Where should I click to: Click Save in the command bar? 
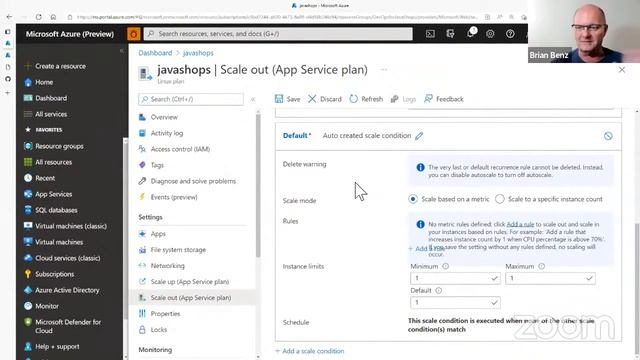288,99
